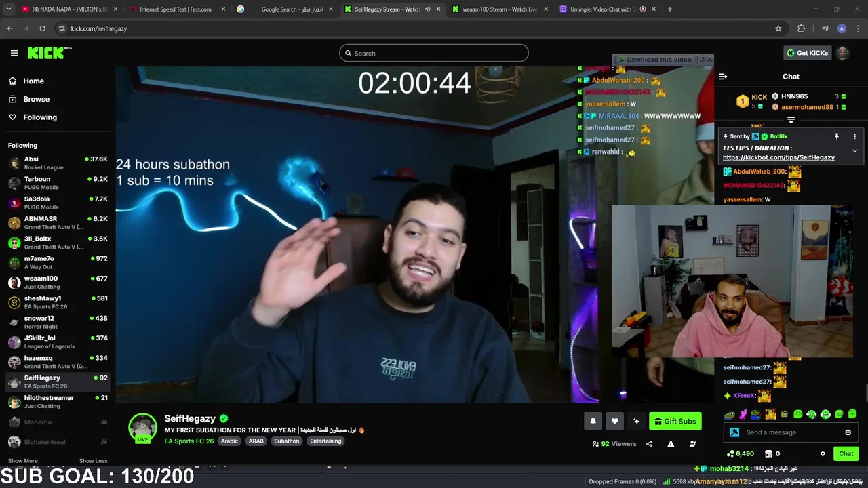
Task: Bookmark this page with the star
Action: tap(778, 28)
